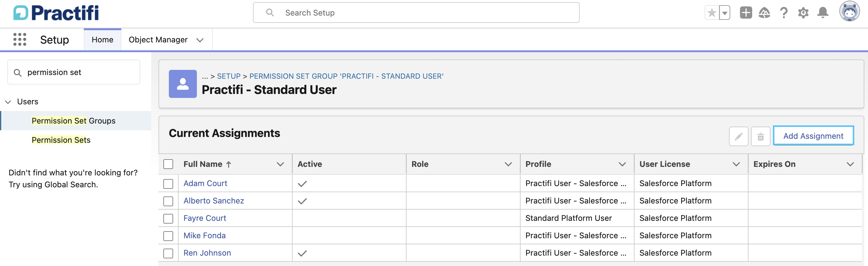Viewport: 868px width, 266px height.
Task: Click the Setup app name label
Action: (55, 40)
